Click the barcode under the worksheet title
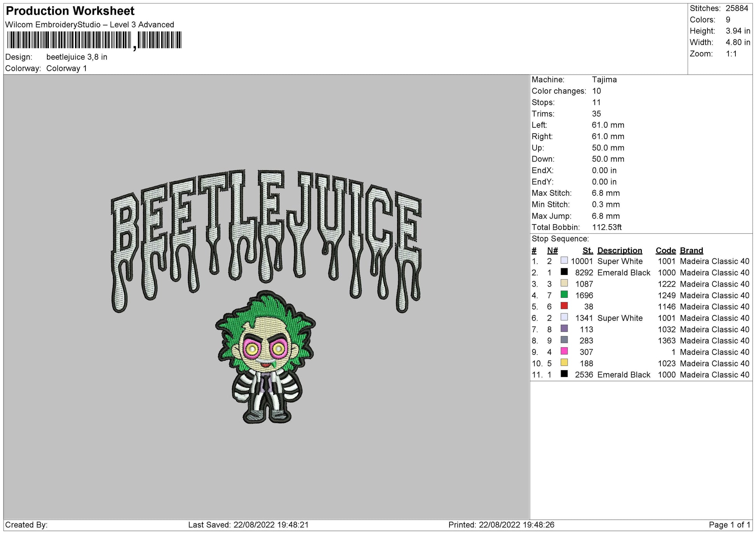 click(x=94, y=40)
